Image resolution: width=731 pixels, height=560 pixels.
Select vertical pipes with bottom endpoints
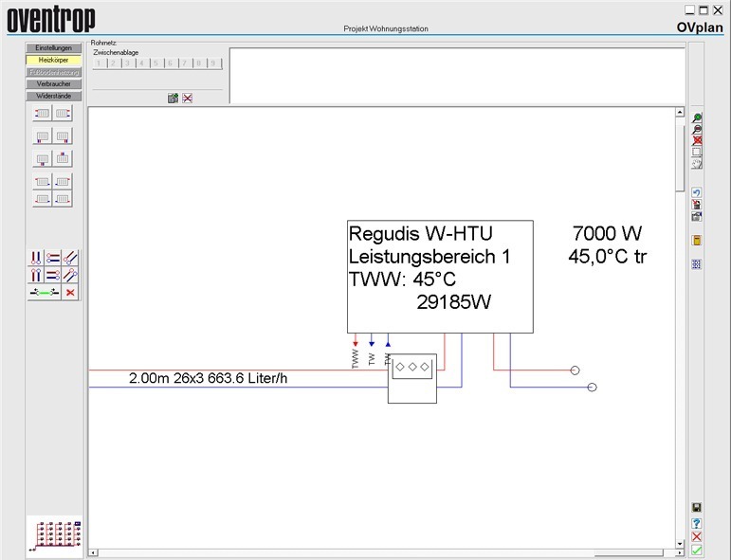(x=36, y=258)
